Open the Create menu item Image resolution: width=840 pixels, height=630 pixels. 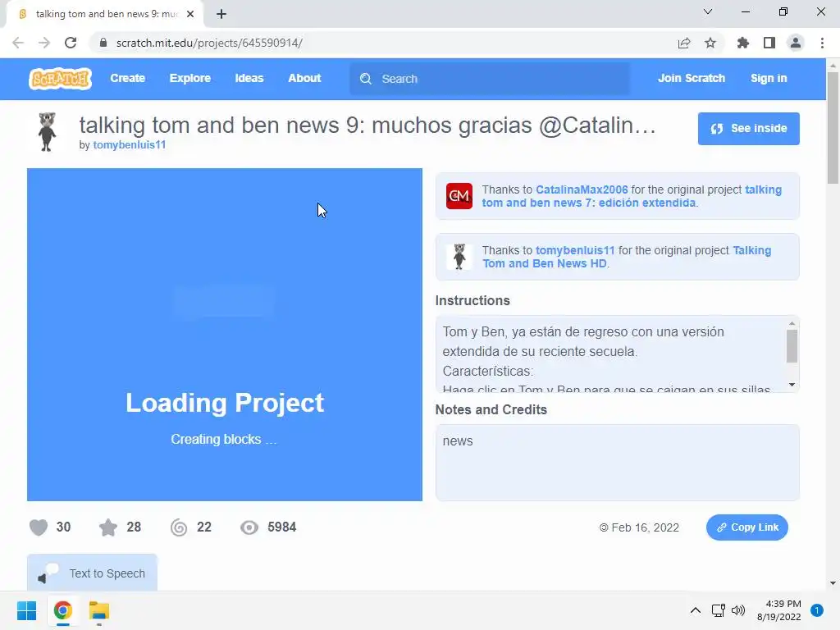127,78
